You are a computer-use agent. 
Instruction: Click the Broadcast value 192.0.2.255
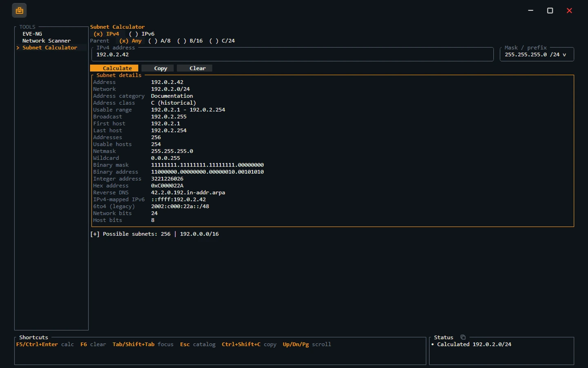click(169, 117)
